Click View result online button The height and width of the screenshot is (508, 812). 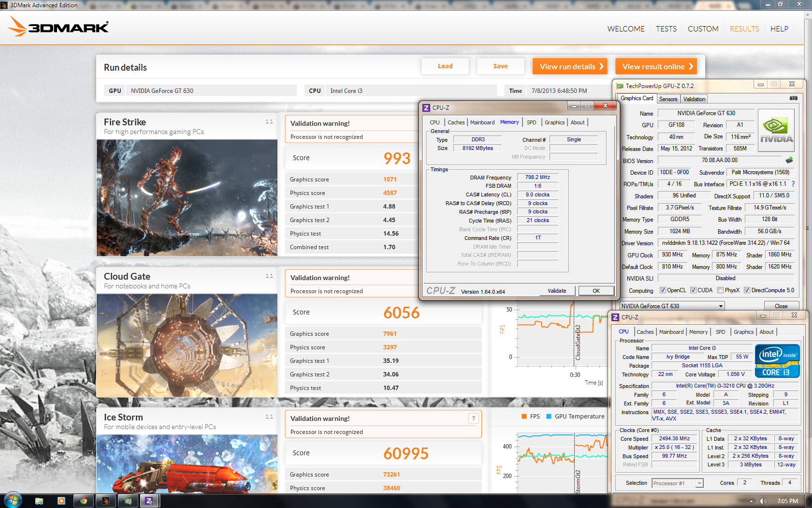pos(656,67)
